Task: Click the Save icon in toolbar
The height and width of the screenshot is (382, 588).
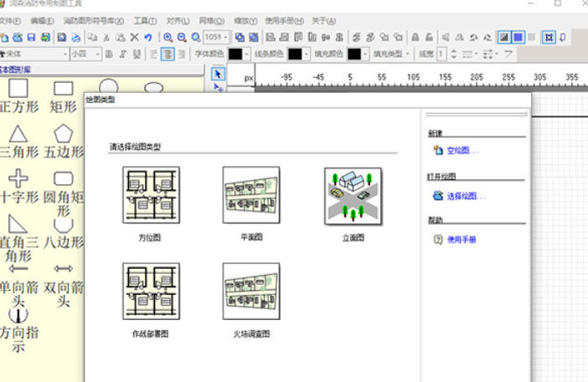Action: (x=31, y=38)
